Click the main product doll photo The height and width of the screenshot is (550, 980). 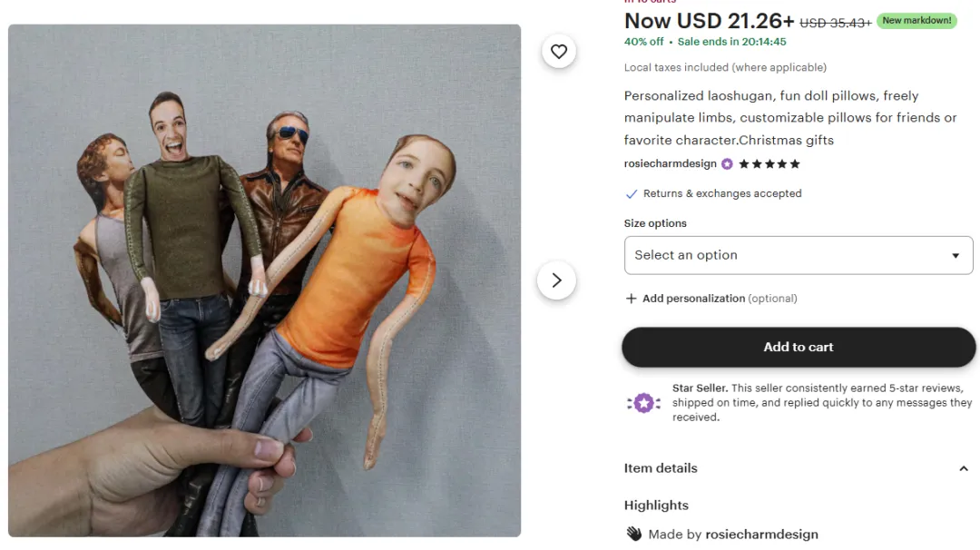(264, 280)
